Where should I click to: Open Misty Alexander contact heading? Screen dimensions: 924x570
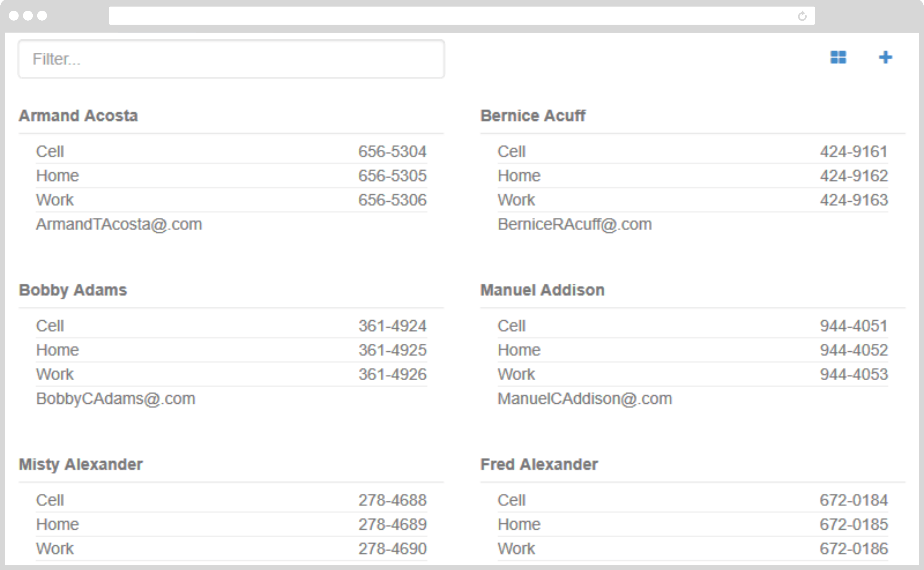tap(81, 464)
